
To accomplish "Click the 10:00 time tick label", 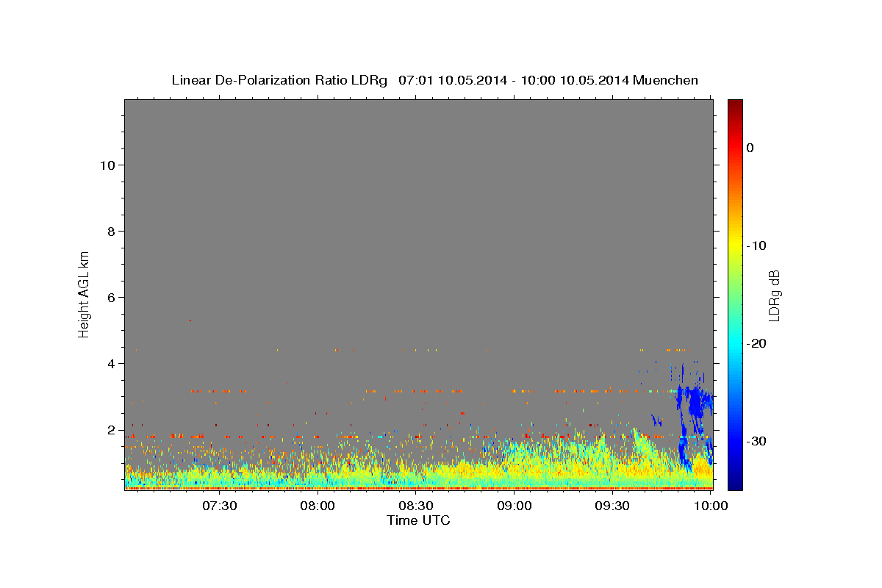I will 711,506.
